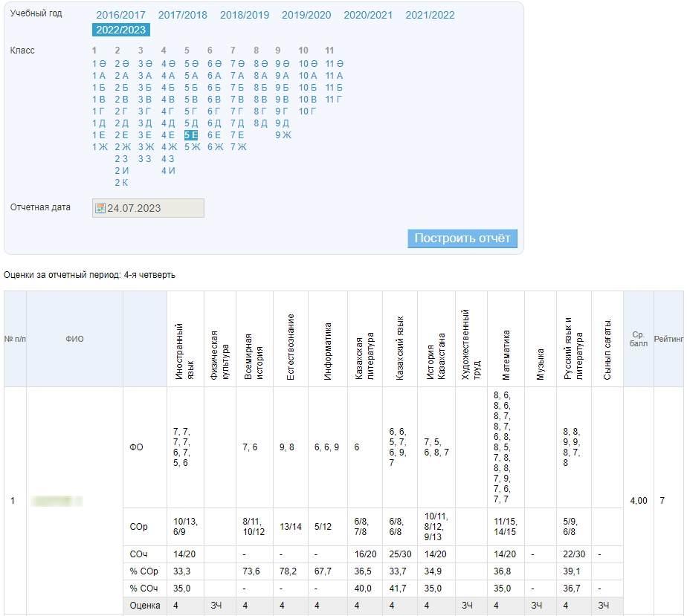Select class 9 Ж

(283, 135)
